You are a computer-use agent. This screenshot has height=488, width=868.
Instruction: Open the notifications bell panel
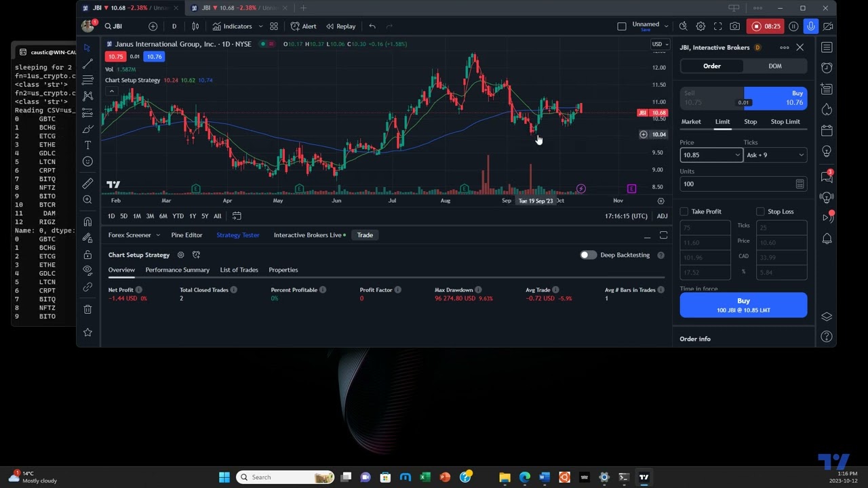coord(827,239)
